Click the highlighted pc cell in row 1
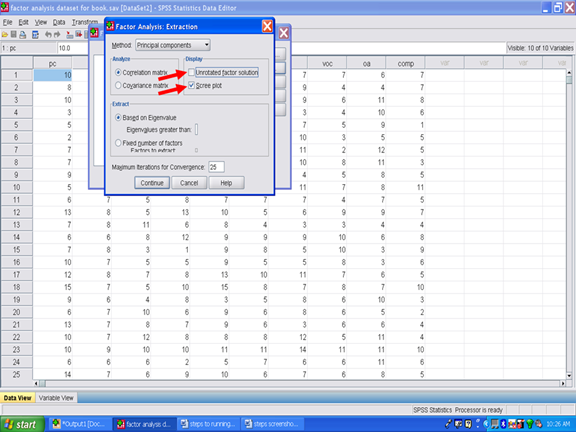The width and height of the screenshot is (576, 432). click(53, 75)
